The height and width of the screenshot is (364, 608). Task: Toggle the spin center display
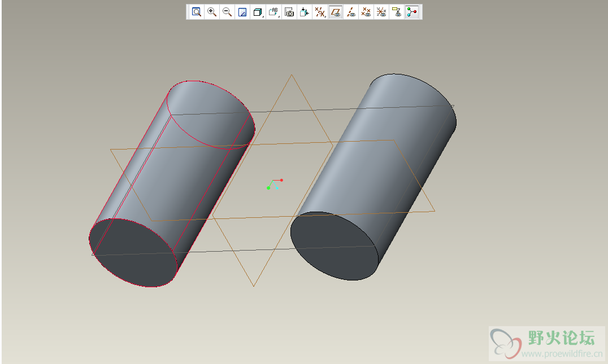click(412, 12)
